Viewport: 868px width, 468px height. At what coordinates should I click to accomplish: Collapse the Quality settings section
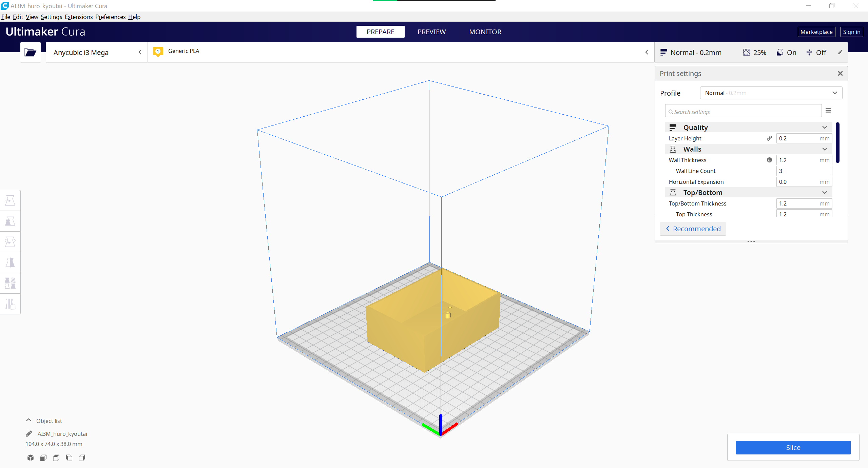click(825, 128)
